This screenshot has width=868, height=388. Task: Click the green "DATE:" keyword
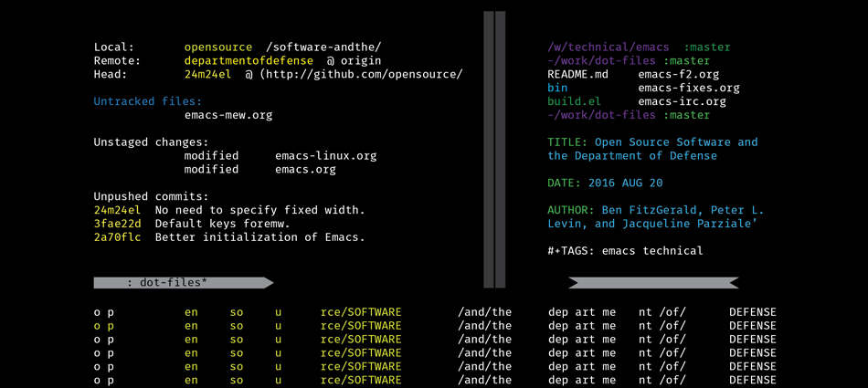564,184
